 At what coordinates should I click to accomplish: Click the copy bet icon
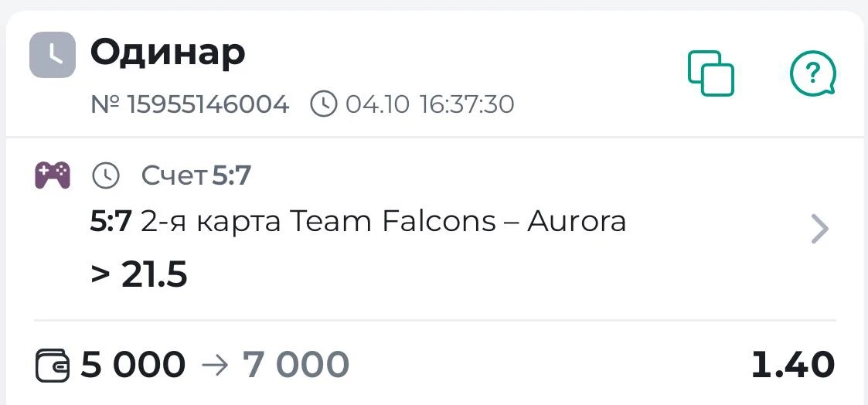711,73
